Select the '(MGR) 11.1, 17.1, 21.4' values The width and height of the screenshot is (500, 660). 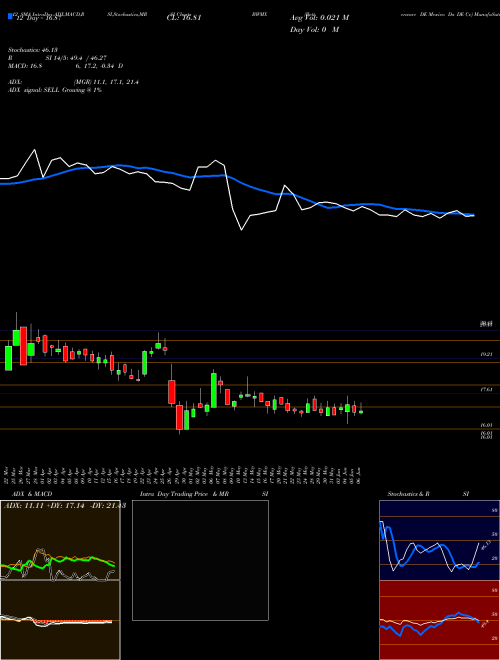[x=106, y=82]
